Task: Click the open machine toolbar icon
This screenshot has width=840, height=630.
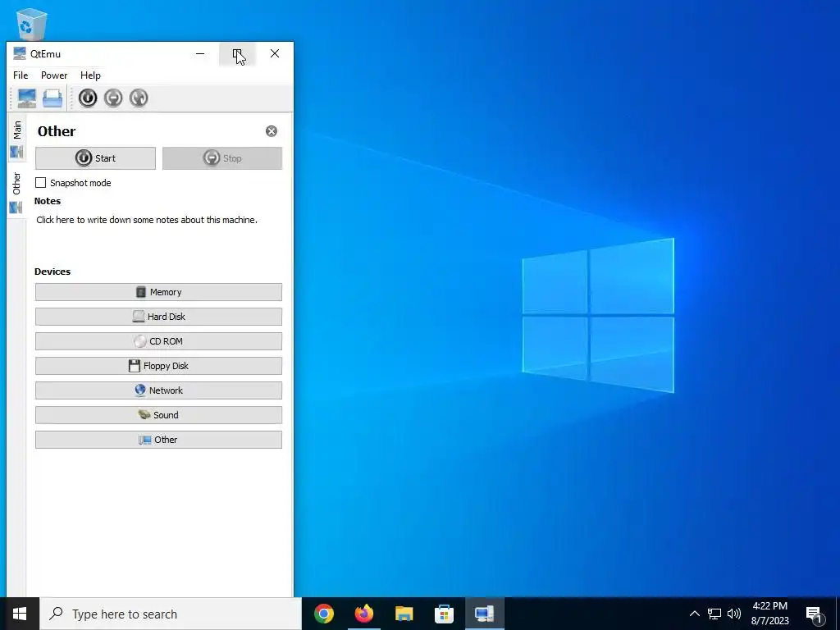Action: point(52,98)
